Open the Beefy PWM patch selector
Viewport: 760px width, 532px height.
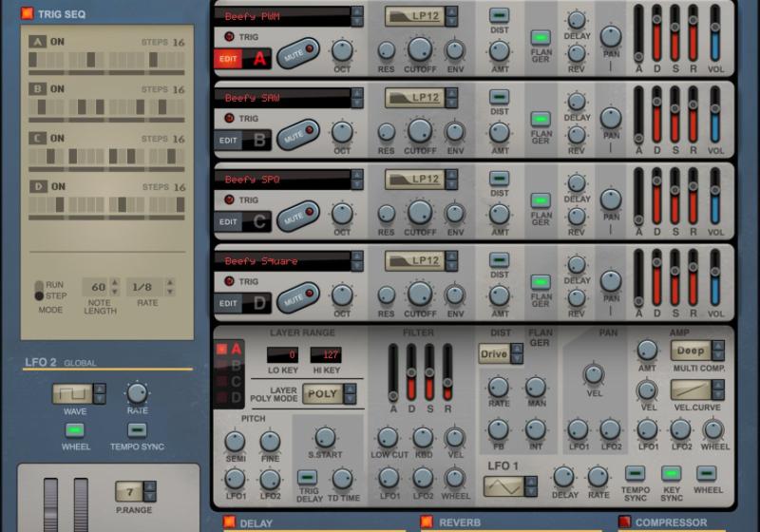(289, 16)
